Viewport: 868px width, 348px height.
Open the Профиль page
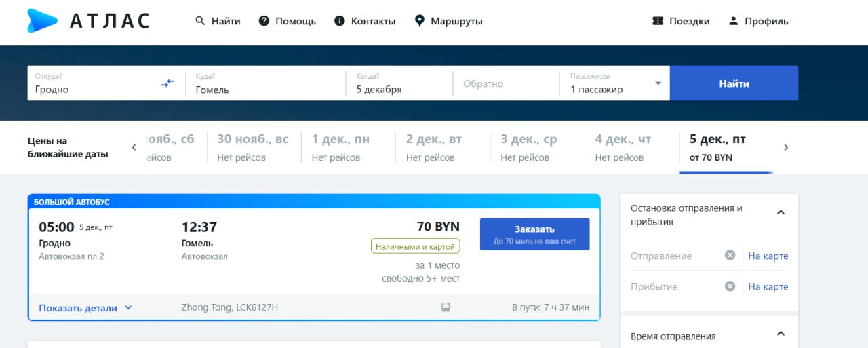[x=758, y=21]
